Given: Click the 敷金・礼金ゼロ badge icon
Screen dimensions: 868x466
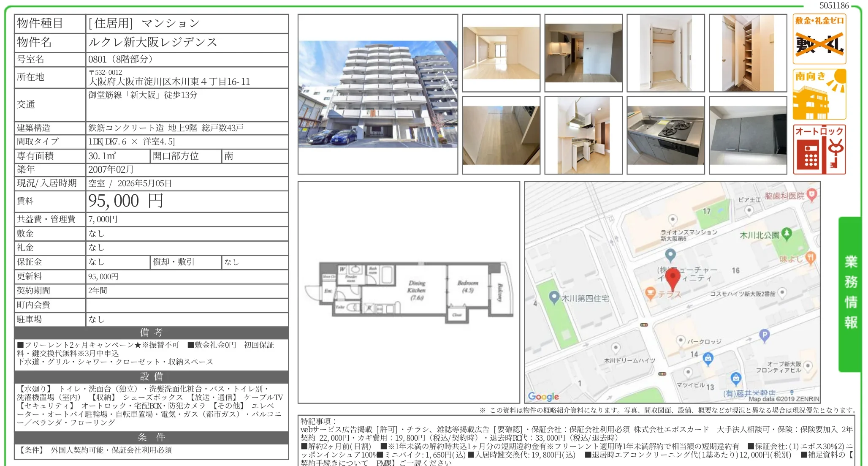Looking at the screenshot, I should [x=819, y=39].
